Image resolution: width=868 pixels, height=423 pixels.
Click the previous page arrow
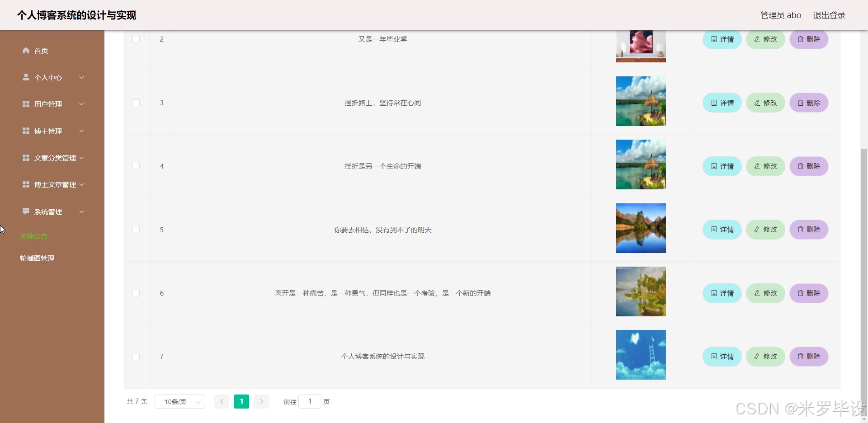[x=222, y=401]
